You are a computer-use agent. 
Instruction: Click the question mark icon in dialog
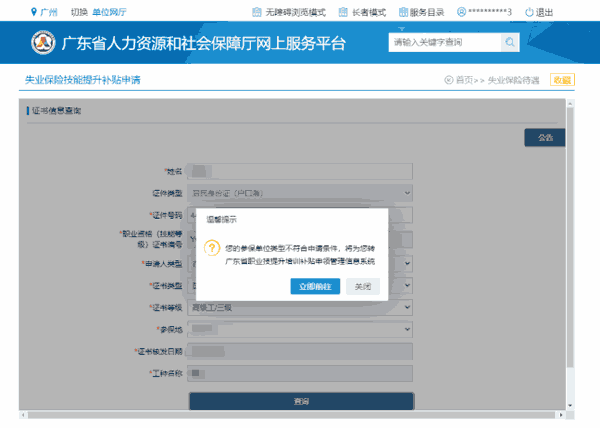[212, 248]
